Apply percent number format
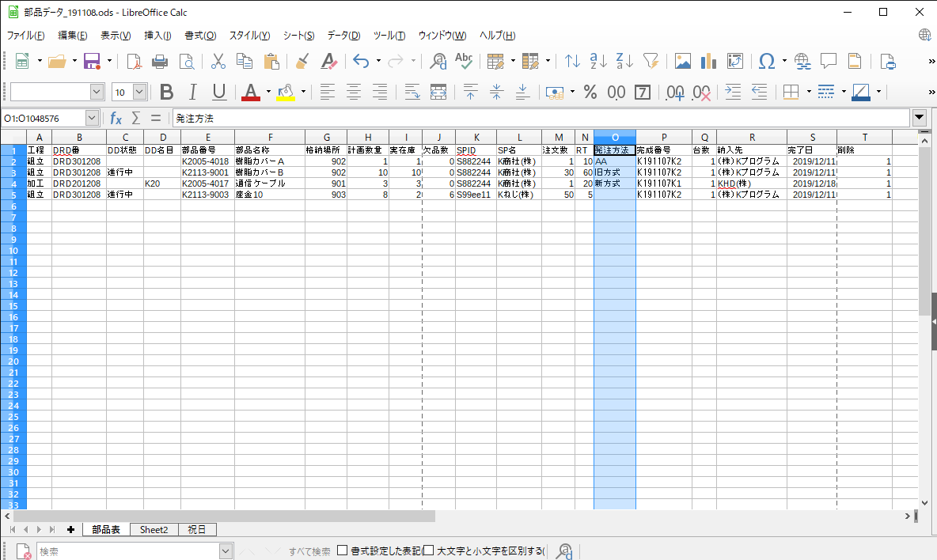Image resolution: width=937 pixels, height=560 pixels. coord(590,93)
